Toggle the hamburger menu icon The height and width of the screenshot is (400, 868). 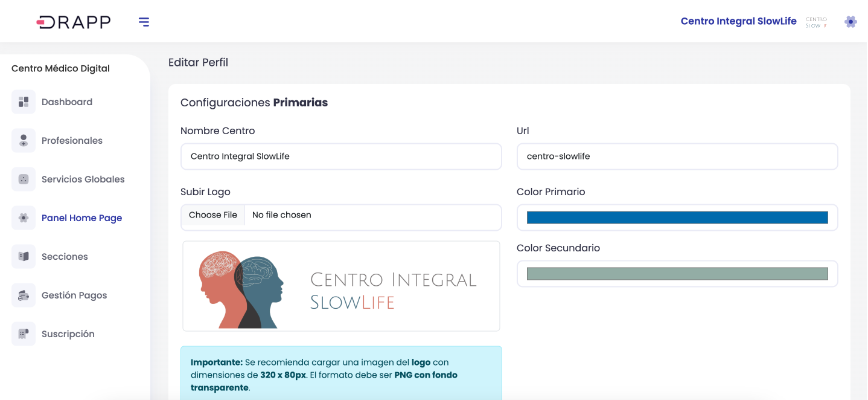144,22
